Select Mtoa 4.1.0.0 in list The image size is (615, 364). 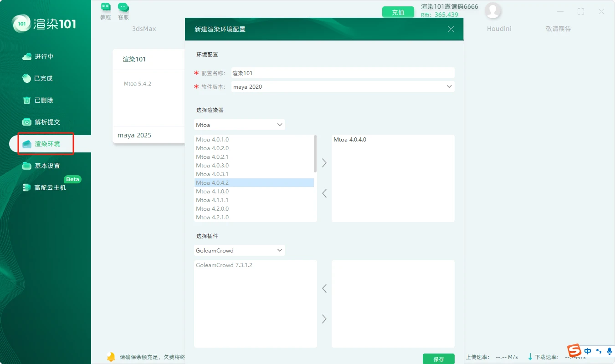tap(254, 192)
